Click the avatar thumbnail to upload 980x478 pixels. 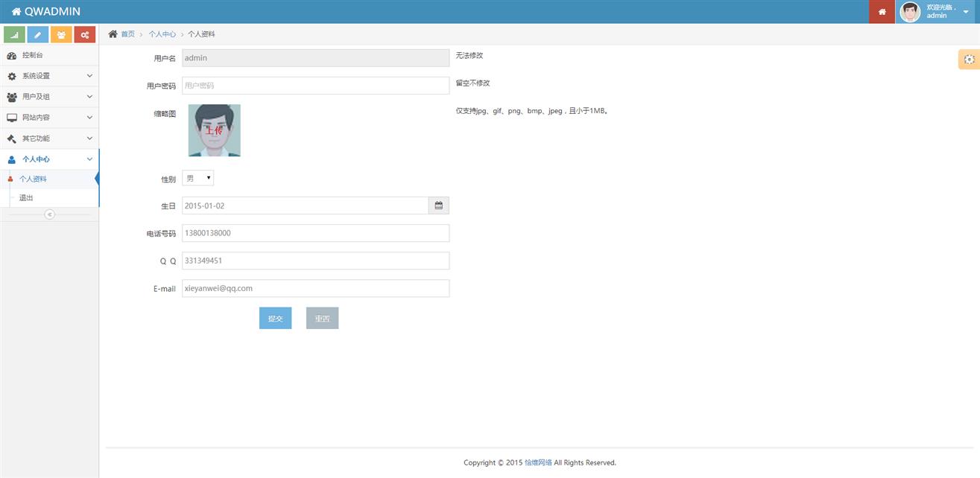point(215,130)
